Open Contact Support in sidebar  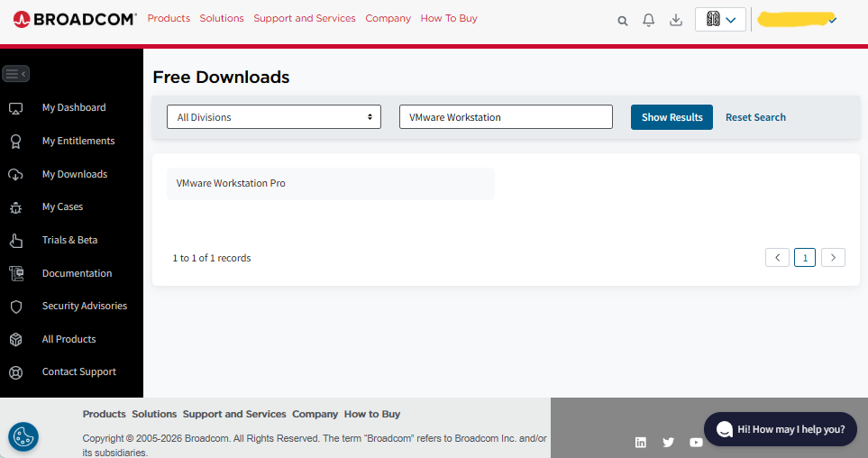point(79,371)
